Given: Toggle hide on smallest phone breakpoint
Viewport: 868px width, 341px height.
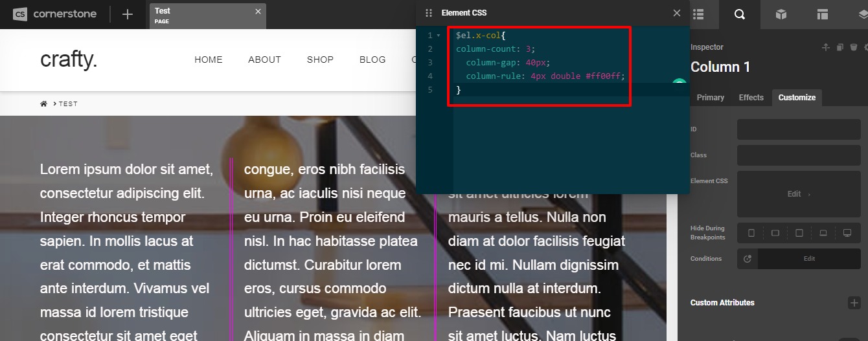Looking at the screenshot, I should point(751,233).
